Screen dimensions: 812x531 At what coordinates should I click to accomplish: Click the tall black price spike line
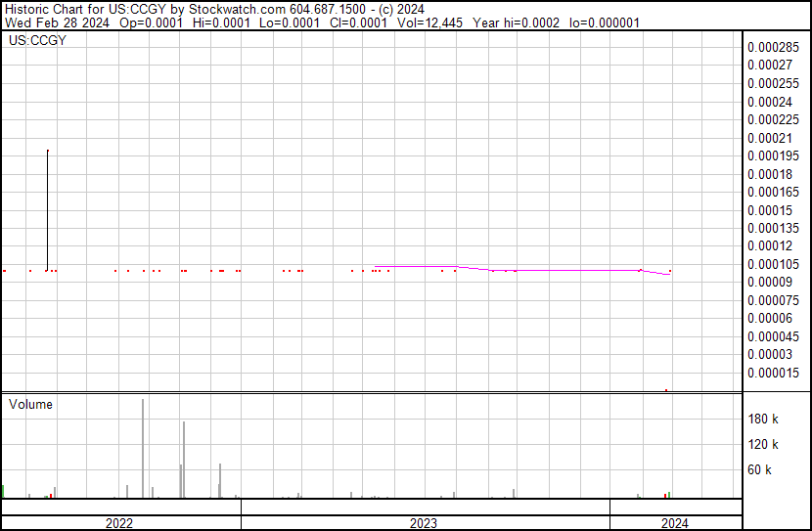pos(48,205)
